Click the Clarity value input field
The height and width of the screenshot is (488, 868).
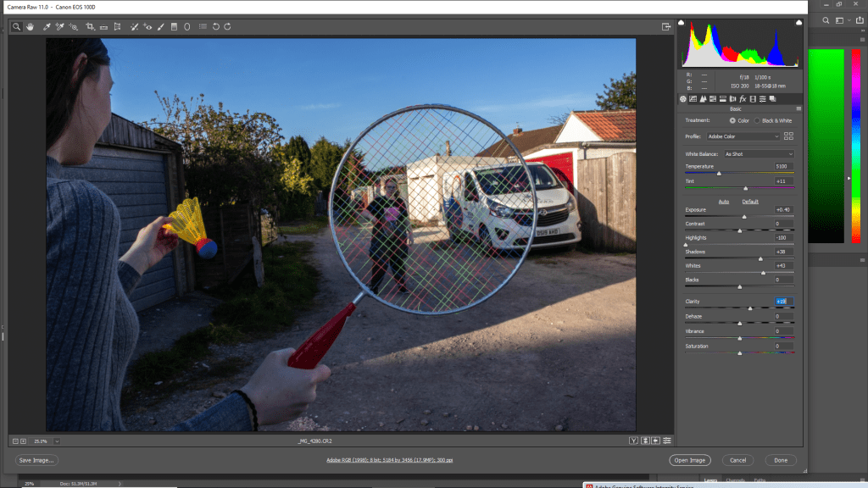[784, 302]
